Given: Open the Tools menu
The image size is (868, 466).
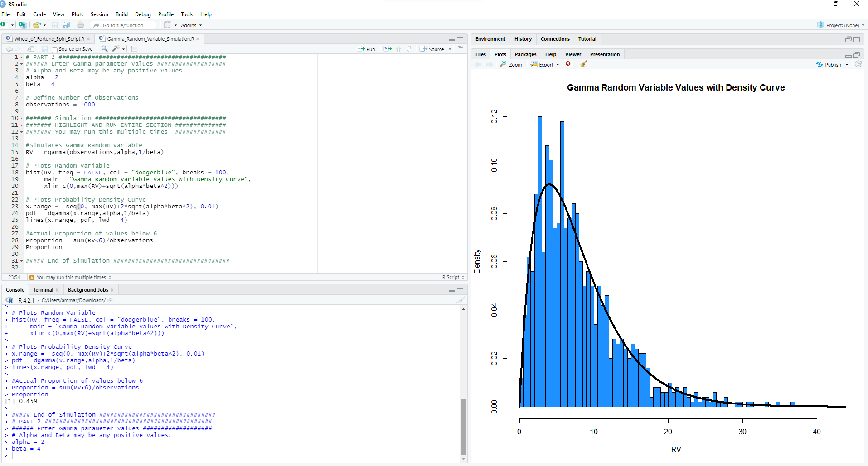Looking at the screenshot, I should pos(187,14).
